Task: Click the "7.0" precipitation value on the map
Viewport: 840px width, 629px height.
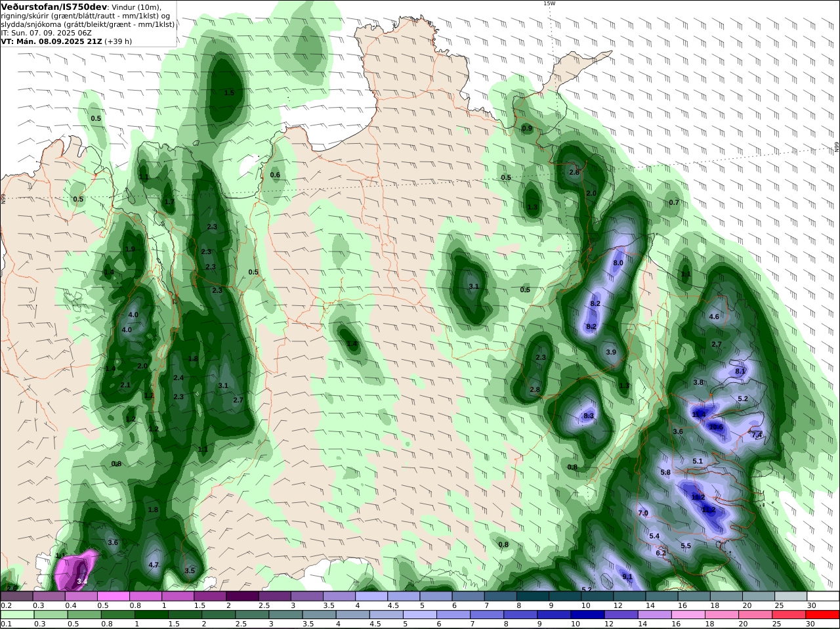Action: [643, 513]
